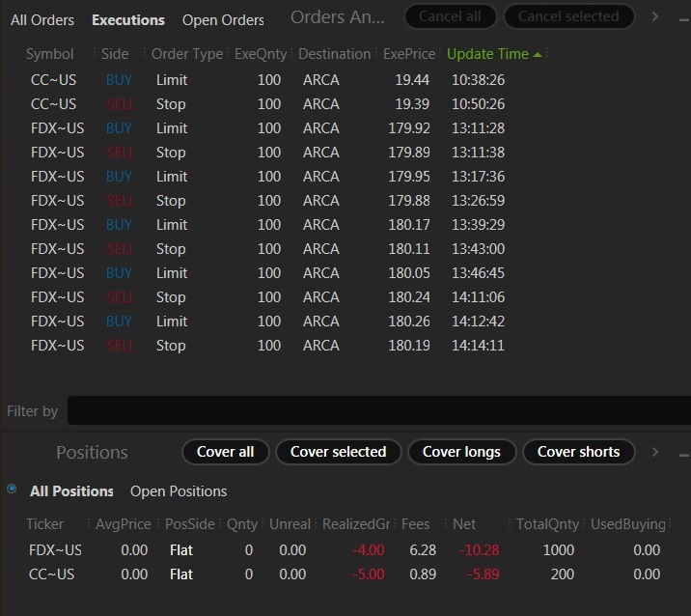Select FDX~US sell at 180.19
691x616 pixels.
268,346
